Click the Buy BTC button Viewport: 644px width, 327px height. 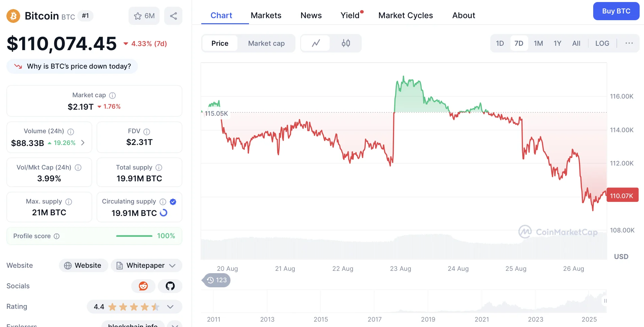pyautogui.click(x=616, y=11)
